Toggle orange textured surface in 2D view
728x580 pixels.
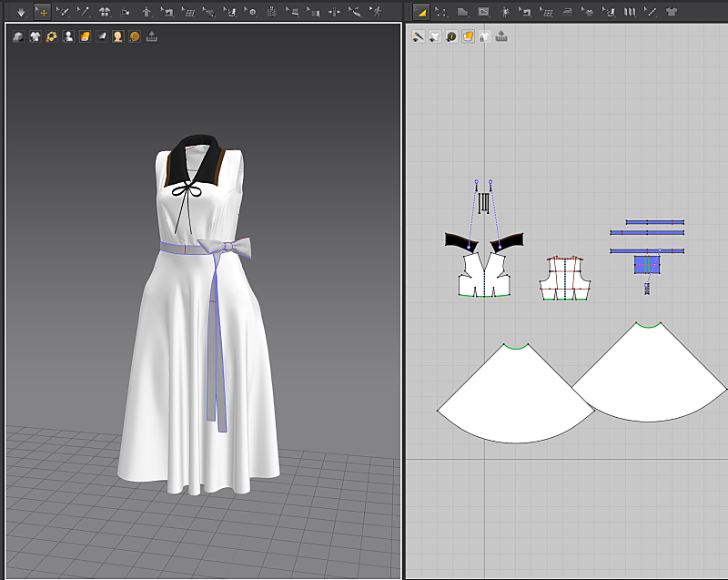pos(468,37)
